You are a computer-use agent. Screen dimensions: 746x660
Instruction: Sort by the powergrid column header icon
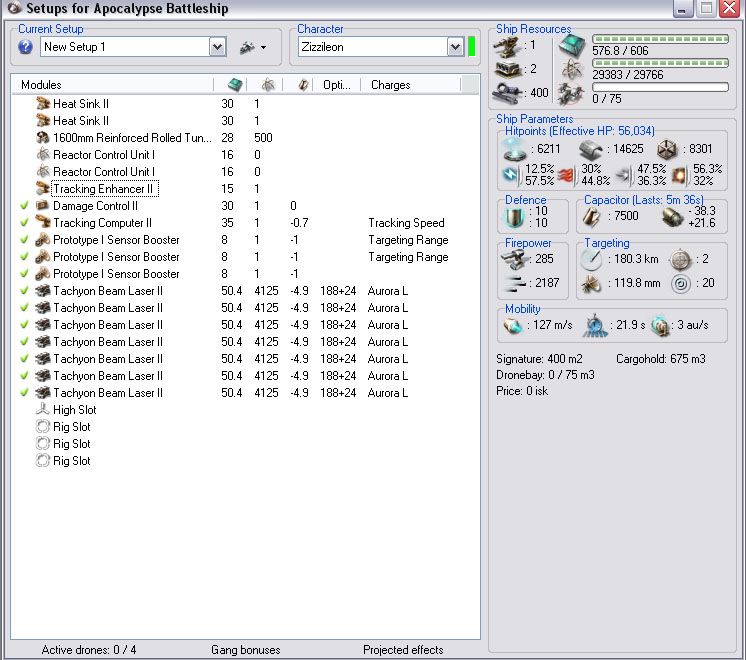[268, 85]
